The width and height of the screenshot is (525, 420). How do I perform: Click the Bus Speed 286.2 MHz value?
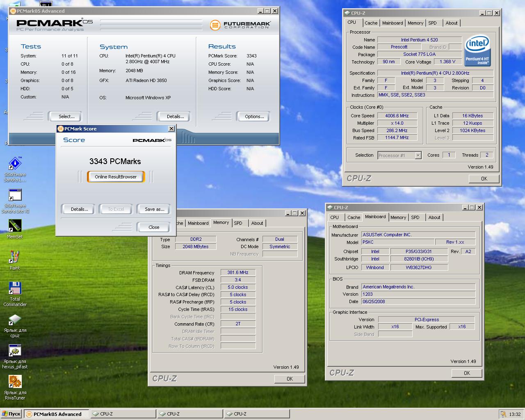click(x=397, y=130)
